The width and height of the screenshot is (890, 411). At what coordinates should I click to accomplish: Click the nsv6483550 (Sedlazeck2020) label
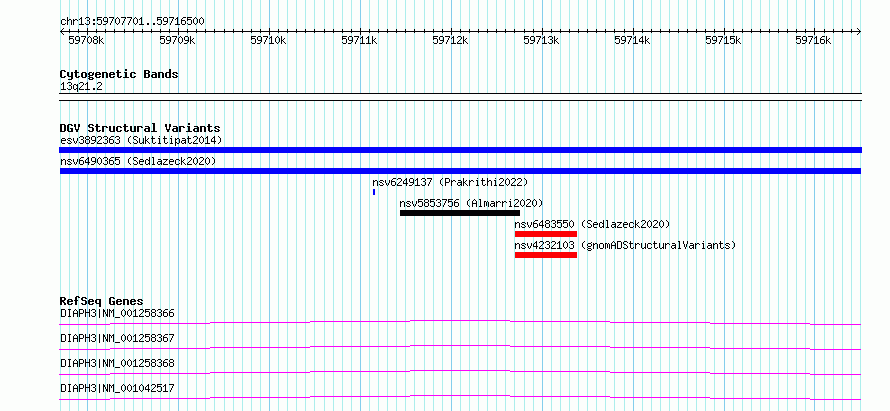tap(593, 224)
